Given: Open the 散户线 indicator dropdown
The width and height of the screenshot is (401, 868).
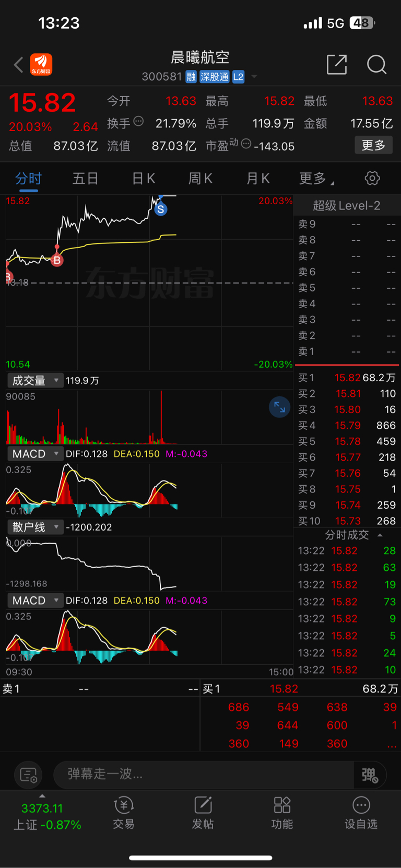Looking at the screenshot, I should coord(35,527).
